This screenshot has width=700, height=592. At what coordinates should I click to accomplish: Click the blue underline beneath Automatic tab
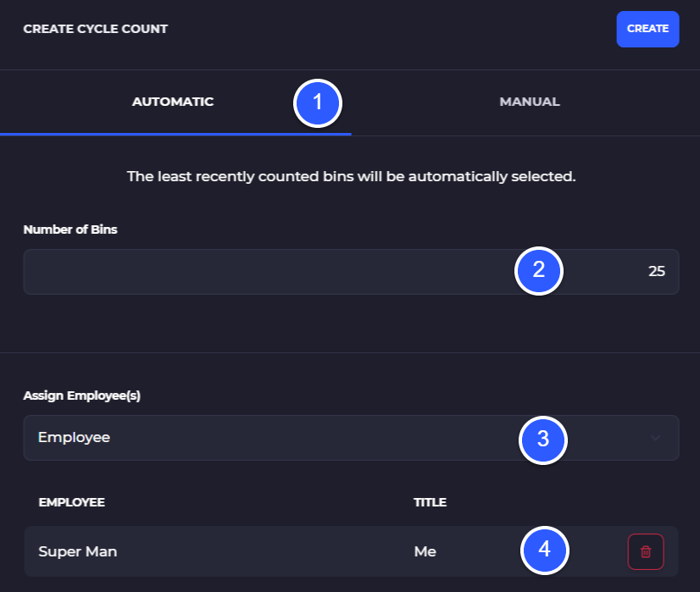click(x=175, y=134)
